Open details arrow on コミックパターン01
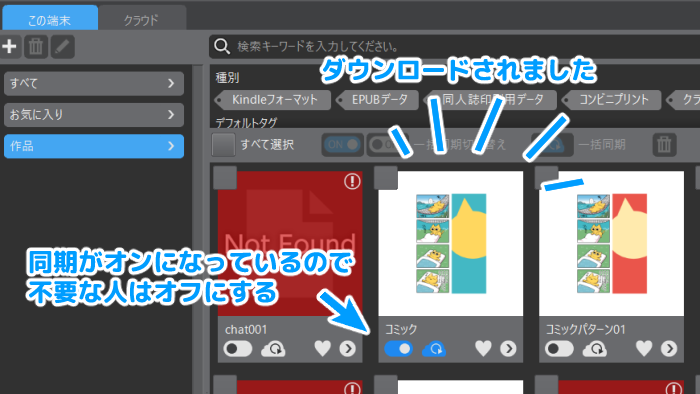The width and height of the screenshot is (700, 394). [669, 348]
